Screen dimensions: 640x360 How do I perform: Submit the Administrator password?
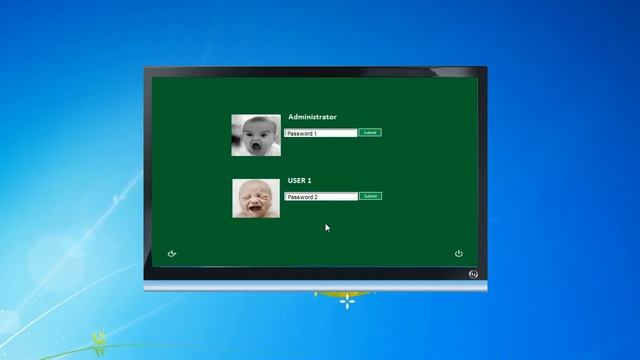click(x=370, y=133)
